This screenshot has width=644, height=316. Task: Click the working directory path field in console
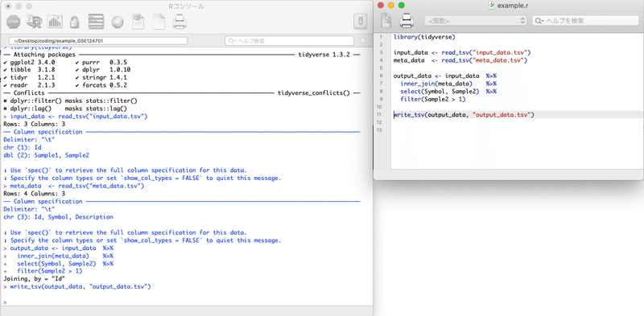coord(97,41)
